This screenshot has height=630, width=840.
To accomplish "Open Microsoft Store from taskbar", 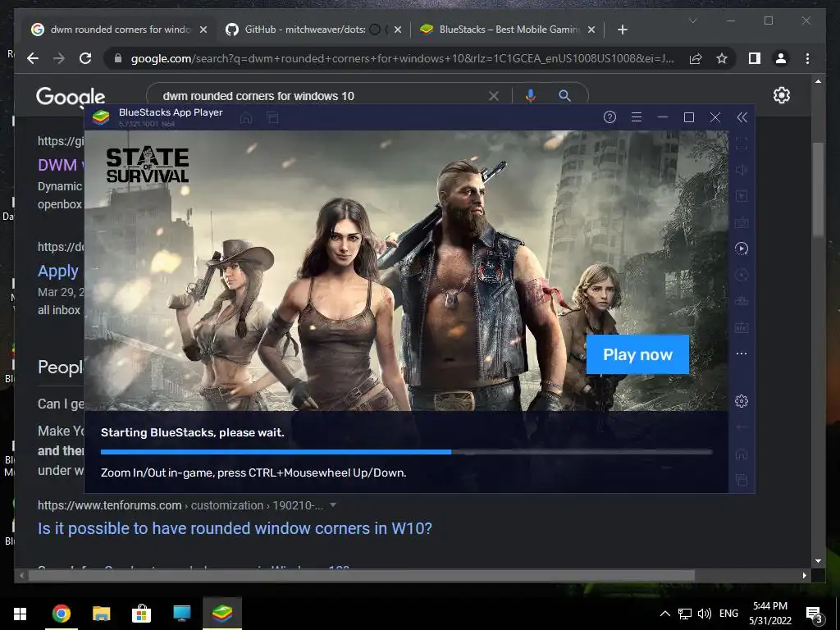I will [141, 614].
